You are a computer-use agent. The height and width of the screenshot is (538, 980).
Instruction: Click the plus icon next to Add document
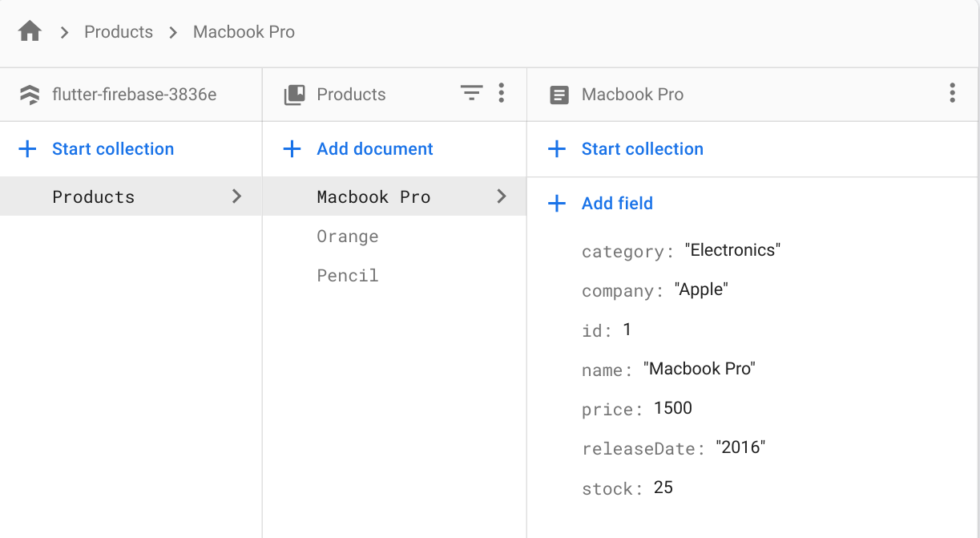(292, 149)
